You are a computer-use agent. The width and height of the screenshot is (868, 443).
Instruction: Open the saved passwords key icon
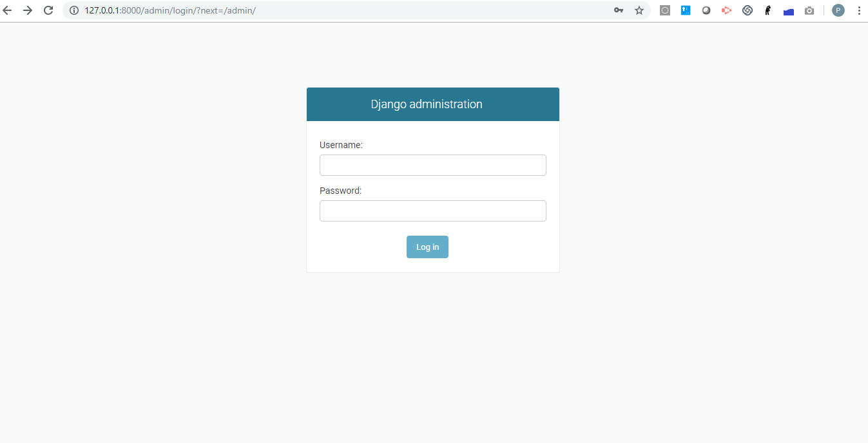pos(619,10)
